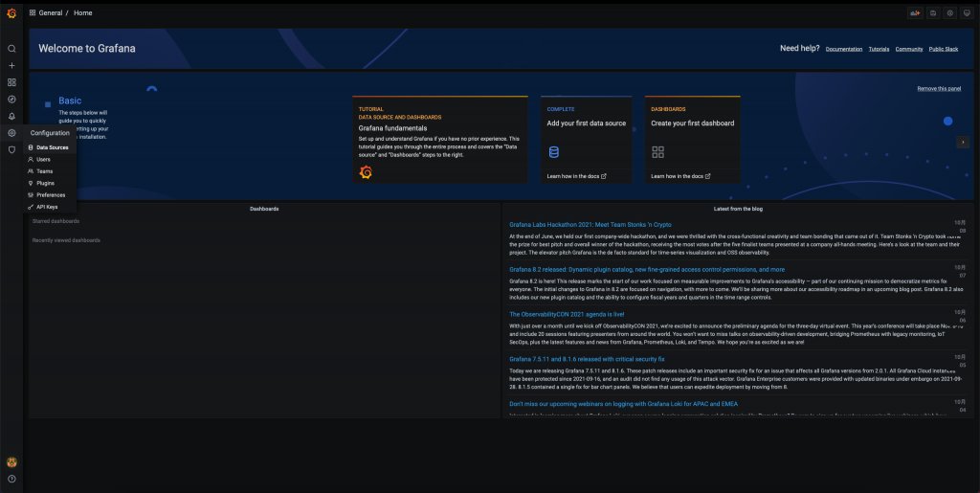Click Starred dashboards label
The image size is (980, 493).
56,221
